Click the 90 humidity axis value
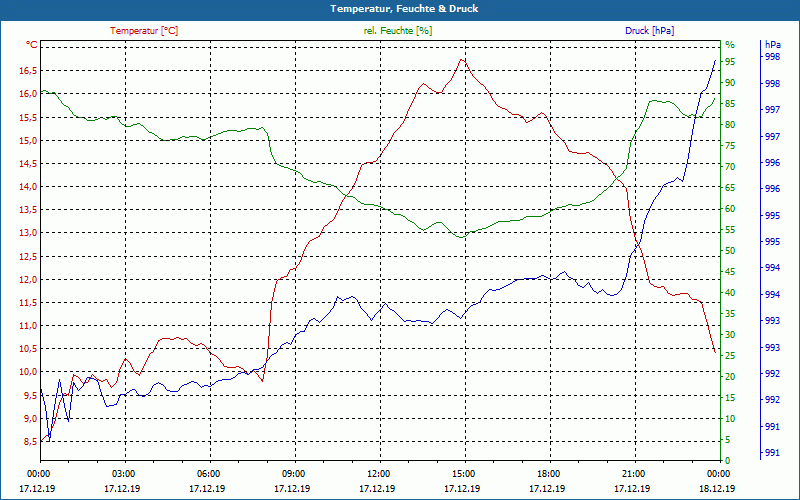 click(x=730, y=83)
